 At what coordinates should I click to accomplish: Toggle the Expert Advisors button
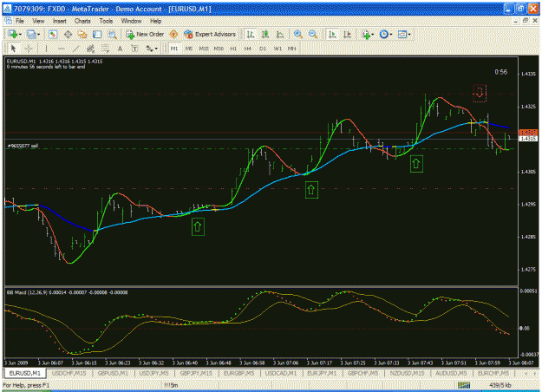tap(210, 34)
